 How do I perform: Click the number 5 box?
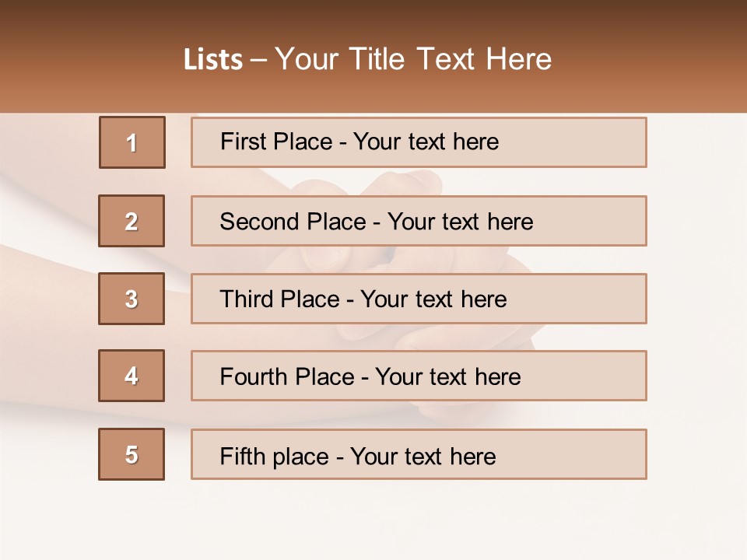(x=132, y=454)
